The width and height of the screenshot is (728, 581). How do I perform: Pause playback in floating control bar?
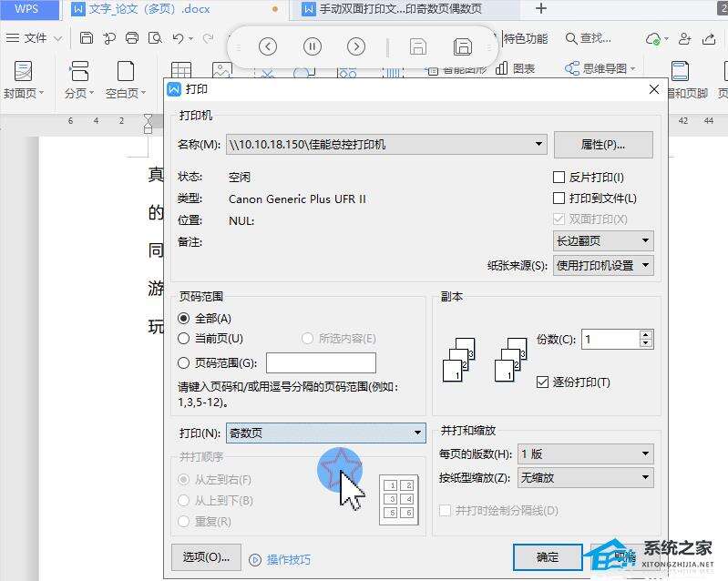click(312, 46)
